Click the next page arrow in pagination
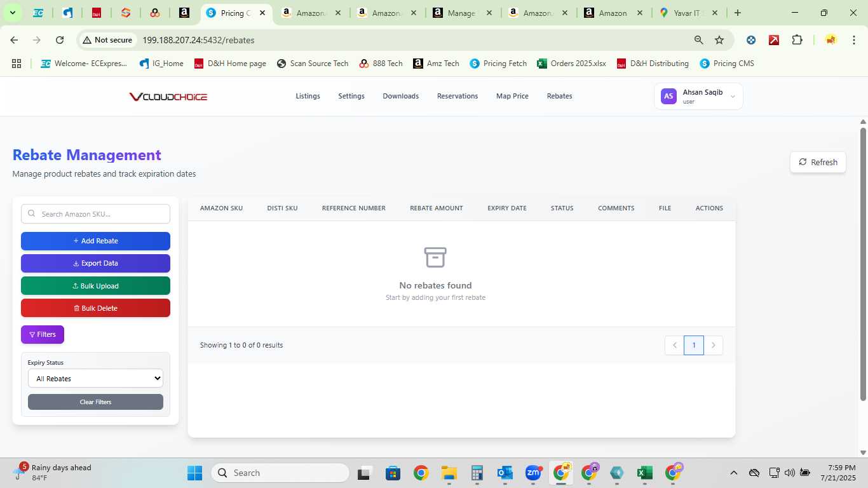The width and height of the screenshot is (868, 488). point(713,345)
